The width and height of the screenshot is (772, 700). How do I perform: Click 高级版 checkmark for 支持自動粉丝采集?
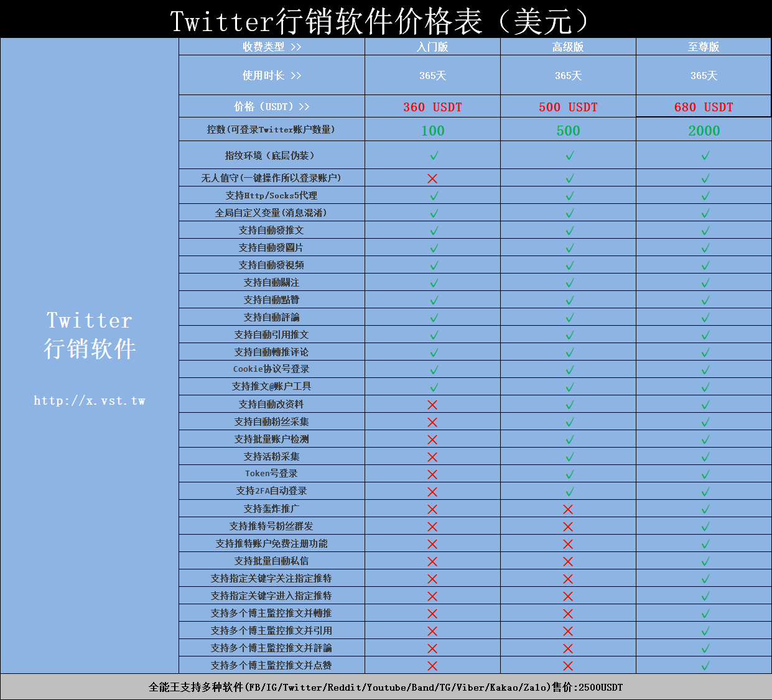click(x=569, y=422)
